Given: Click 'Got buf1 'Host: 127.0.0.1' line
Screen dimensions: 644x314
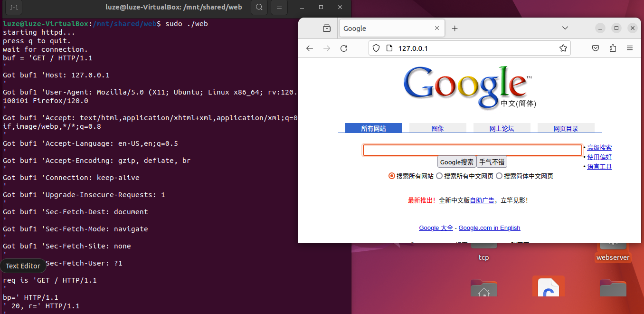Looking at the screenshot, I should (56, 75).
